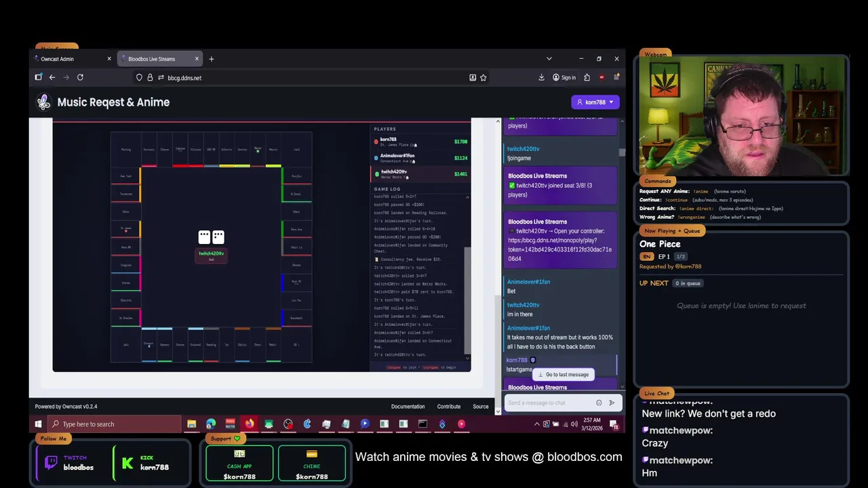The height and width of the screenshot is (488, 868).
Task: Go forward one page
Action: (66, 77)
